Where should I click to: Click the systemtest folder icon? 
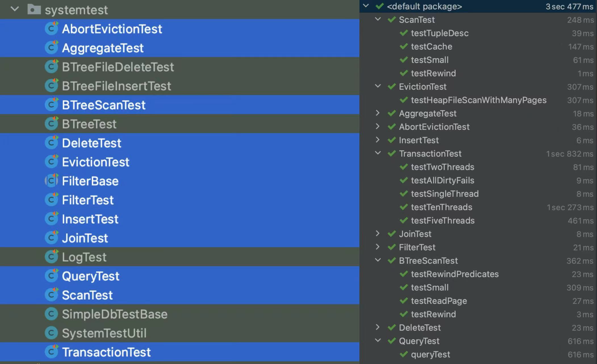pos(34,10)
